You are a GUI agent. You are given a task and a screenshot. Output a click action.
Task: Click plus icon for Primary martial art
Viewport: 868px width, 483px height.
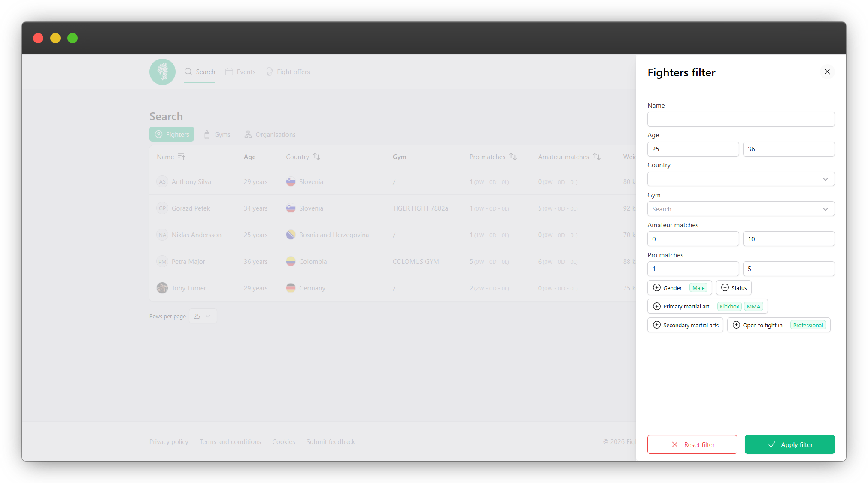pos(657,306)
